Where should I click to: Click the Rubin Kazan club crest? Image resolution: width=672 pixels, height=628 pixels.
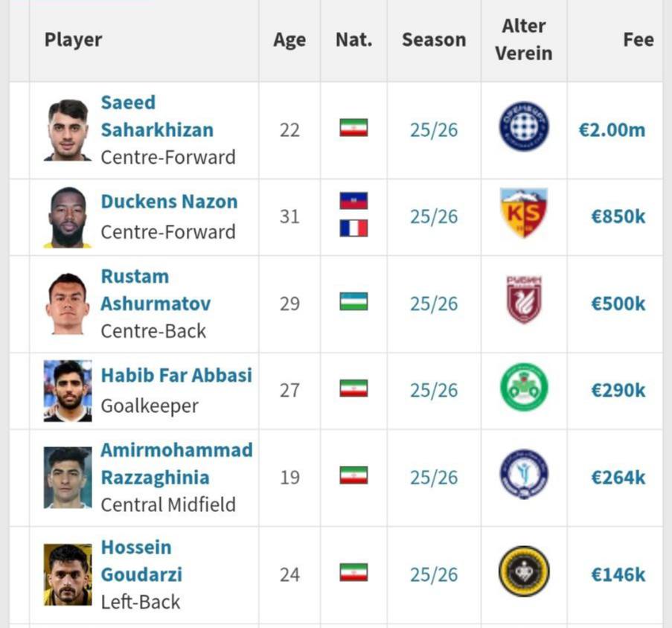(x=523, y=301)
